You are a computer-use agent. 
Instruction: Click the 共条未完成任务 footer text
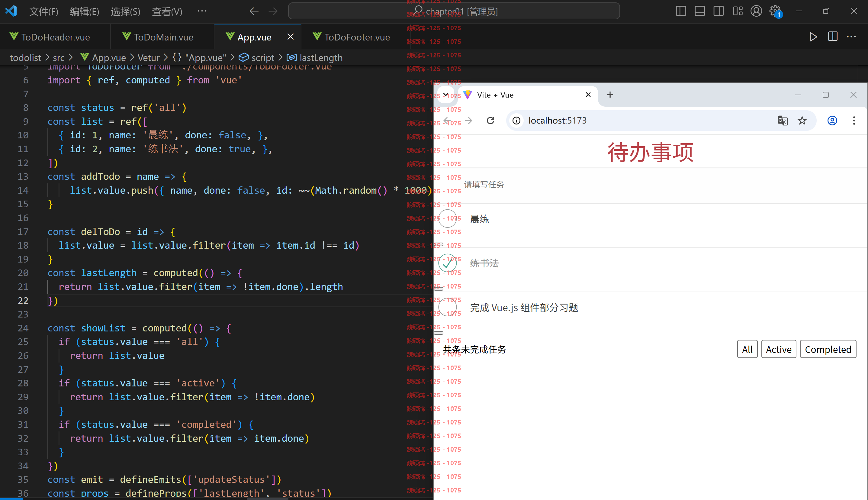474,350
